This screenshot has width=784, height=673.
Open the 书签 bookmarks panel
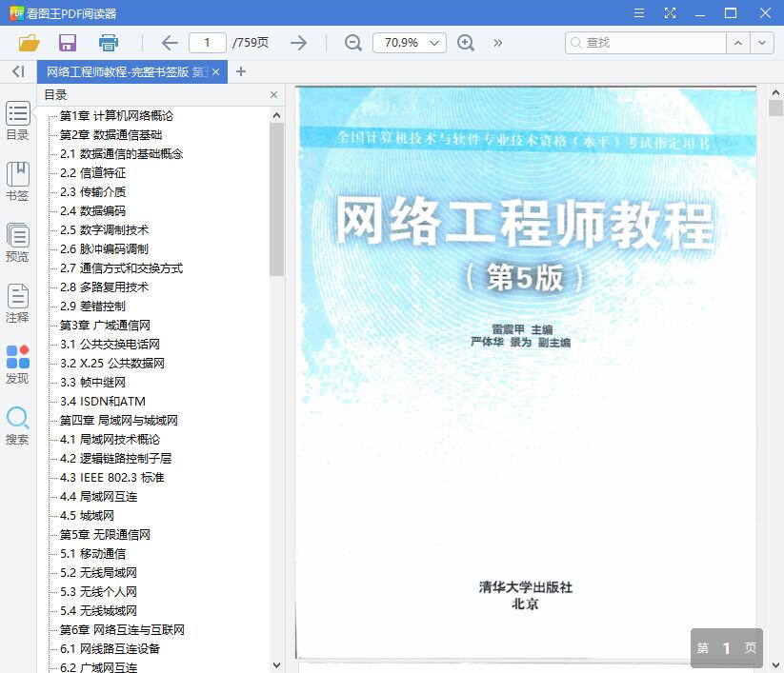coord(17,182)
